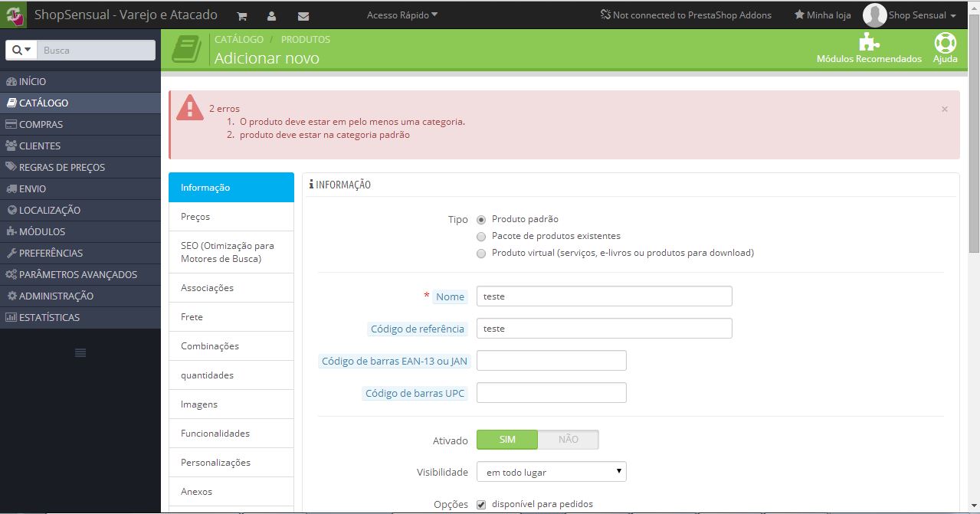
Task: Click the Shop Sensual user avatar
Action: (874, 15)
